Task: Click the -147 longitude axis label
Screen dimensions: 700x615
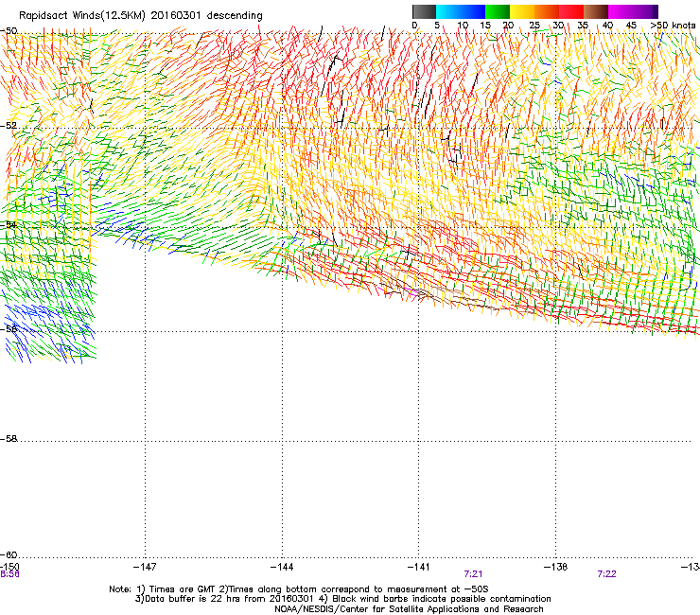Action: coord(145,567)
